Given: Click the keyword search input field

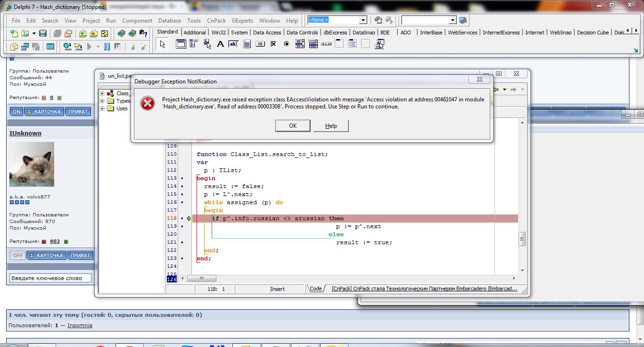Looking at the screenshot, I should (50, 278).
